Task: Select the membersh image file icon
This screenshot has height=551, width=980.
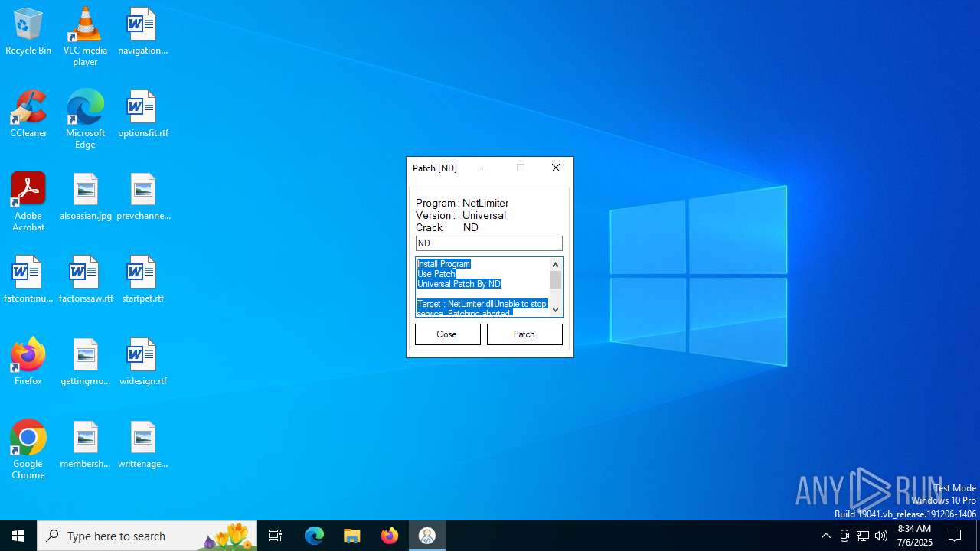Action: [85, 445]
